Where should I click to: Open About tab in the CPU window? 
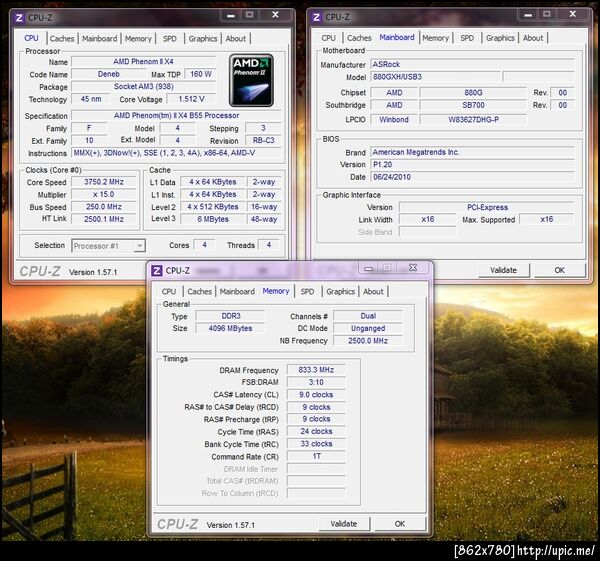[x=236, y=39]
